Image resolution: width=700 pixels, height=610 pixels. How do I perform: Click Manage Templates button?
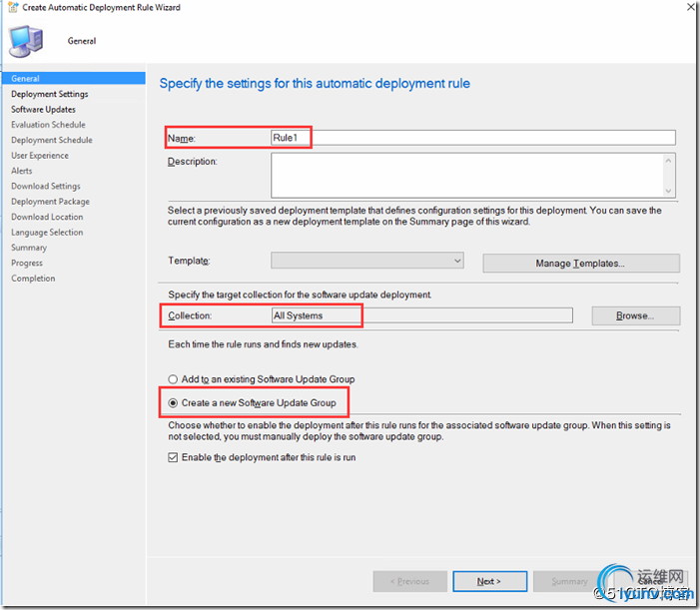click(581, 264)
